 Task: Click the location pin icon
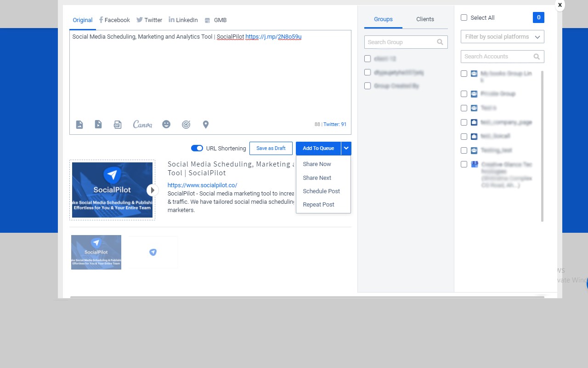tap(206, 124)
